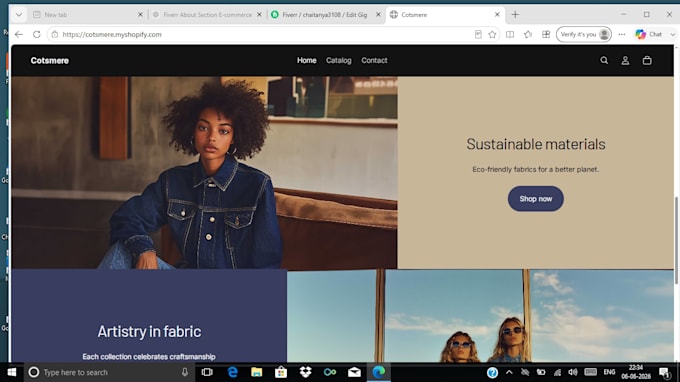
Task: Open split screen icon
Action: [510, 34]
